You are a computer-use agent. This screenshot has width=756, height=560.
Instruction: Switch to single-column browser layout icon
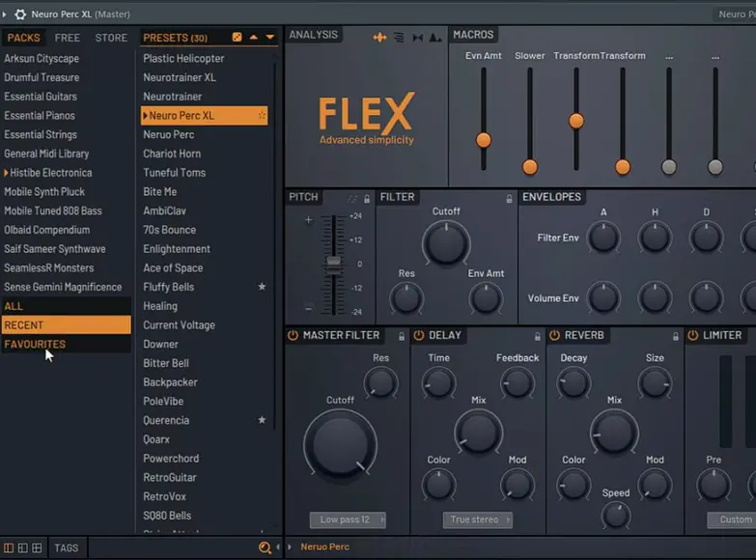coord(8,547)
